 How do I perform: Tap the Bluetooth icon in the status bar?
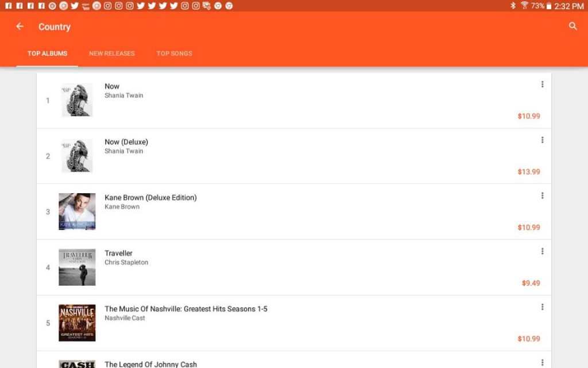coord(513,6)
